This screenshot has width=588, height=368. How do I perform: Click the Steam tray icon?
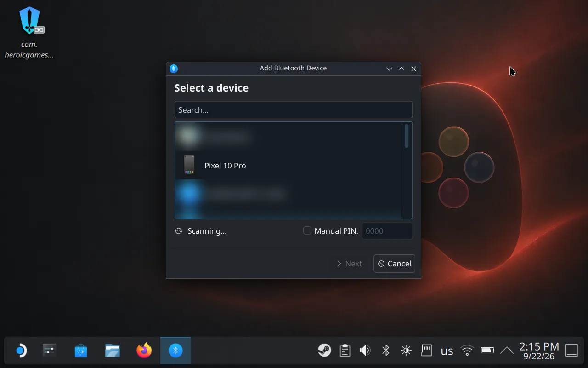coord(324,351)
